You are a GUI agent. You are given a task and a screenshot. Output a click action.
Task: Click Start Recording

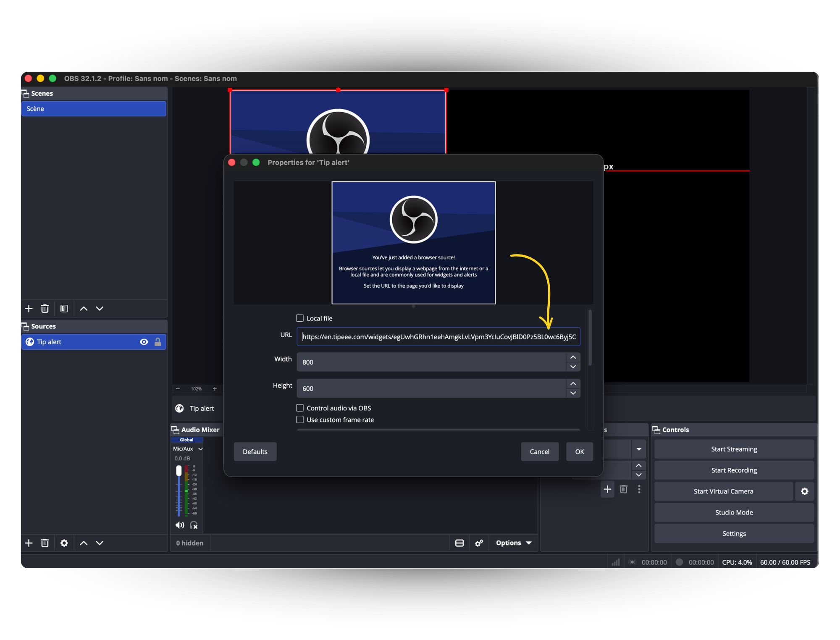pyautogui.click(x=734, y=470)
